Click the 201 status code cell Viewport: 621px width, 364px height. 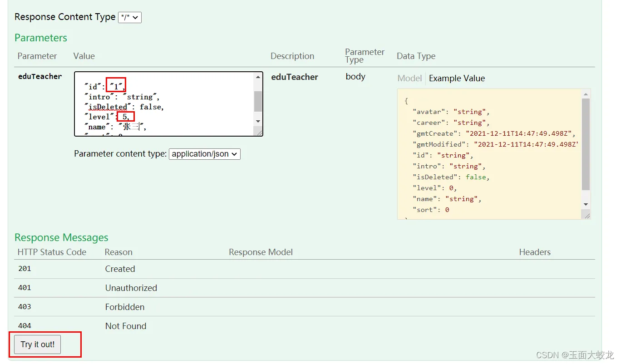click(x=25, y=269)
